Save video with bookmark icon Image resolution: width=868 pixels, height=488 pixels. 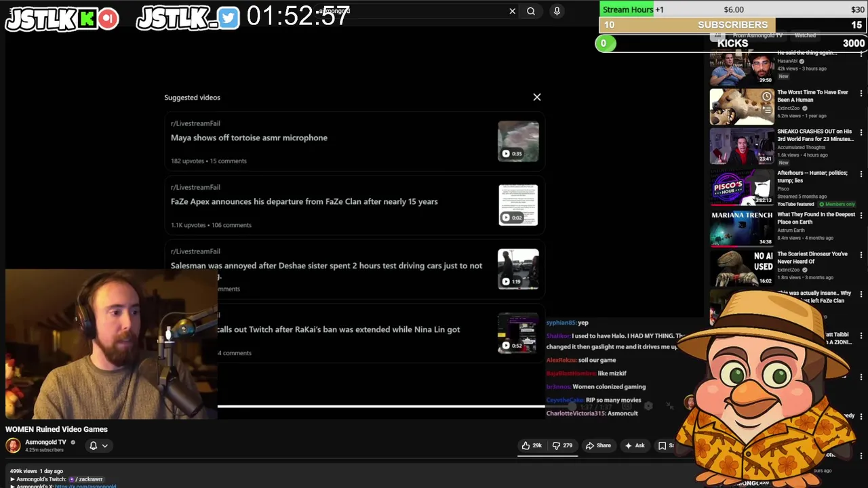[x=663, y=445]
